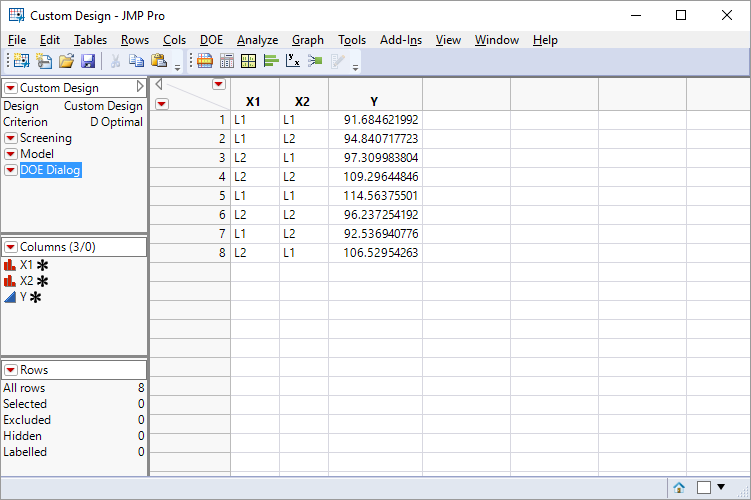This screenshot has width=751, height=500.
Task: Click the Distribution green bars icon
Action: 271,61
